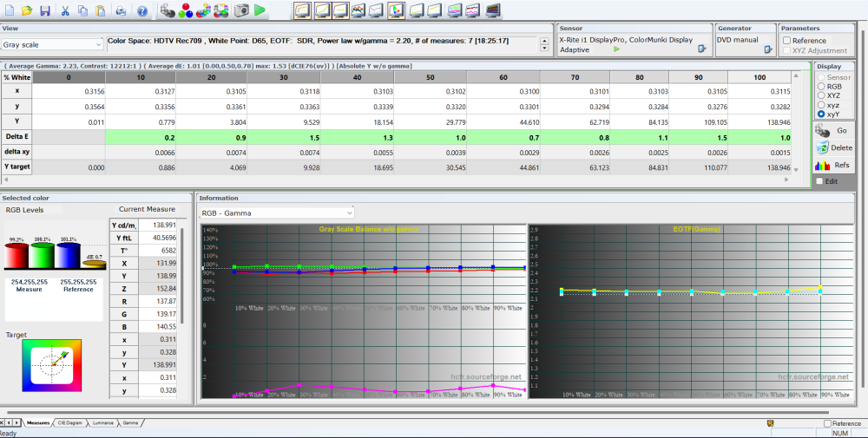Switch to the Luminance tab
Viewport: 868px width, 438px height.
(102, 422)
